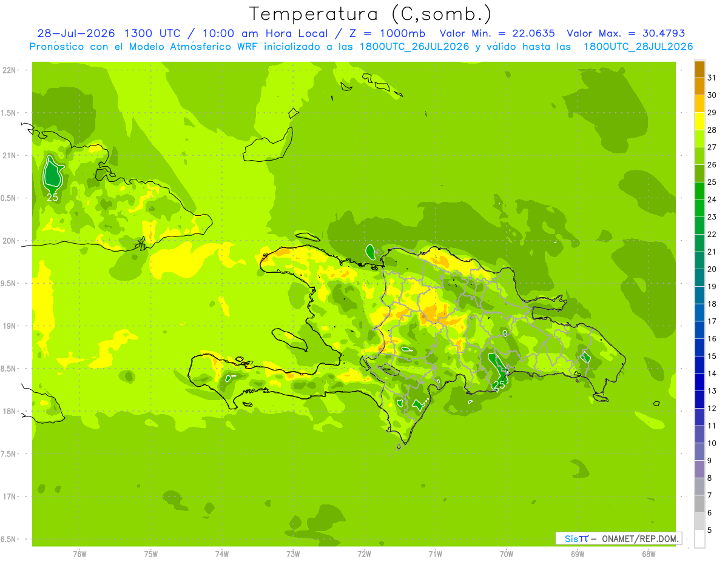Click the "18" value on color scale
728x562 pixels.
[712, 304]
